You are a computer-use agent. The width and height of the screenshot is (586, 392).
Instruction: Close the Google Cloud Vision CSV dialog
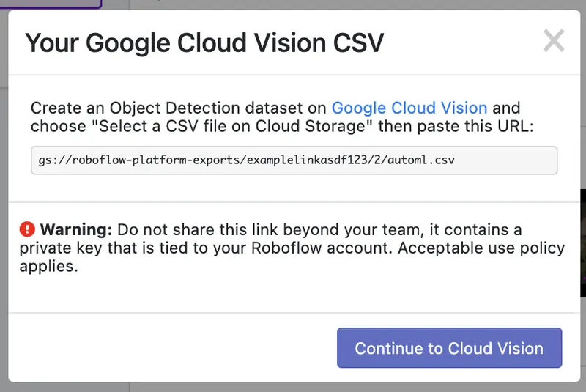554,41
